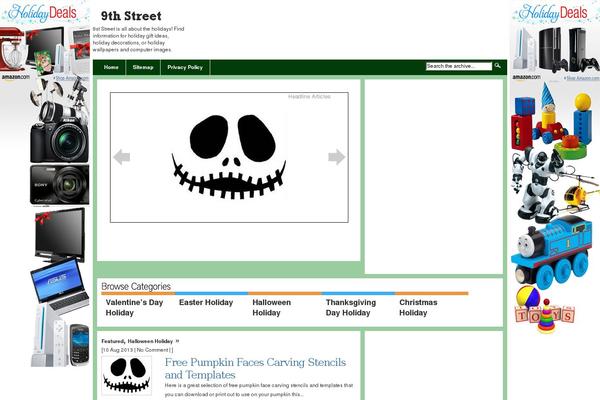Click the red stand mixer image

click(12, 50)
